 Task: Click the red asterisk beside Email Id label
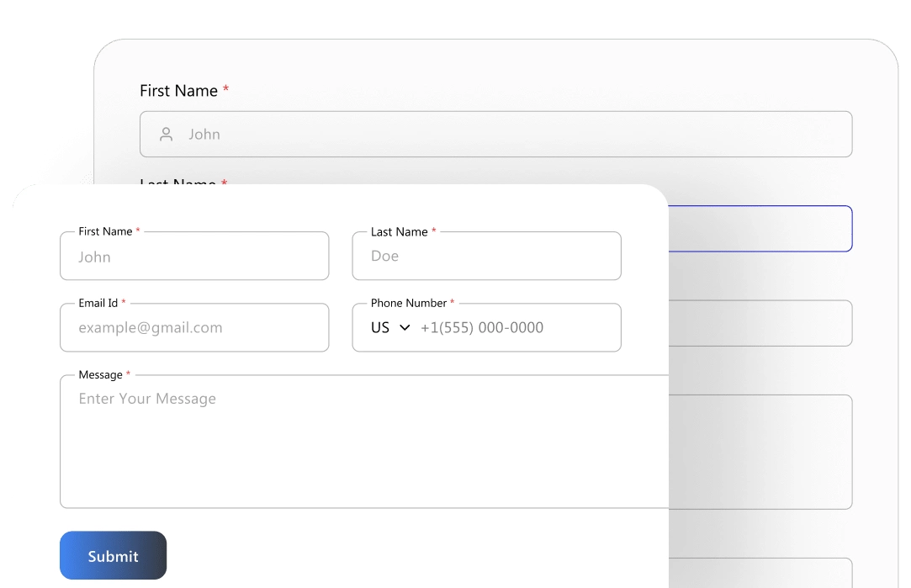(124, 303)
